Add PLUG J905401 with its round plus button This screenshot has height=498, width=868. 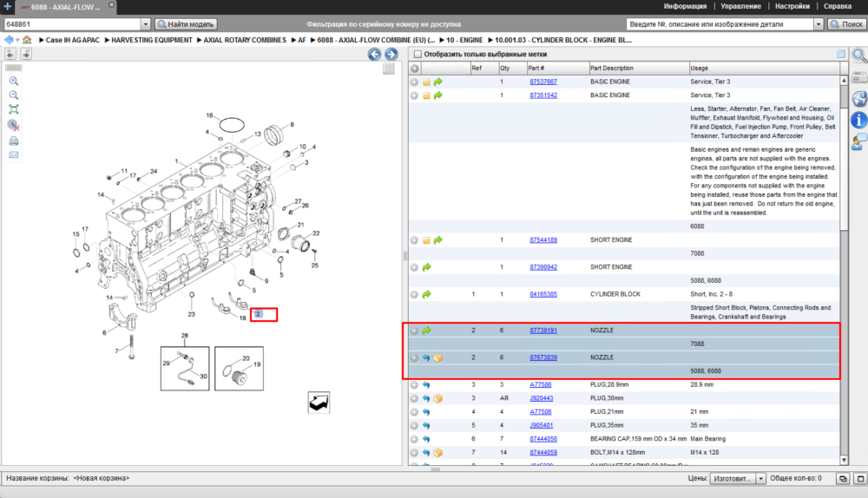pos(414,425)
